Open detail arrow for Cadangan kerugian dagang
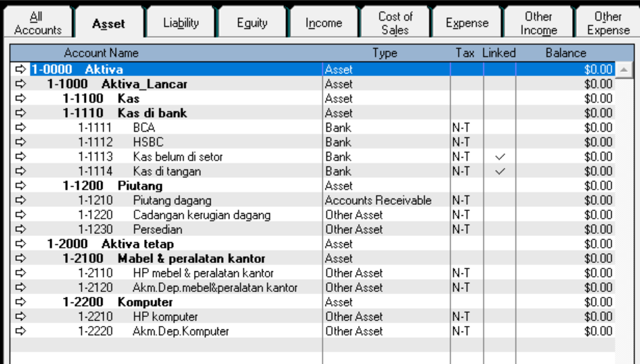This screenshot has width=640, height=364. 20,215
